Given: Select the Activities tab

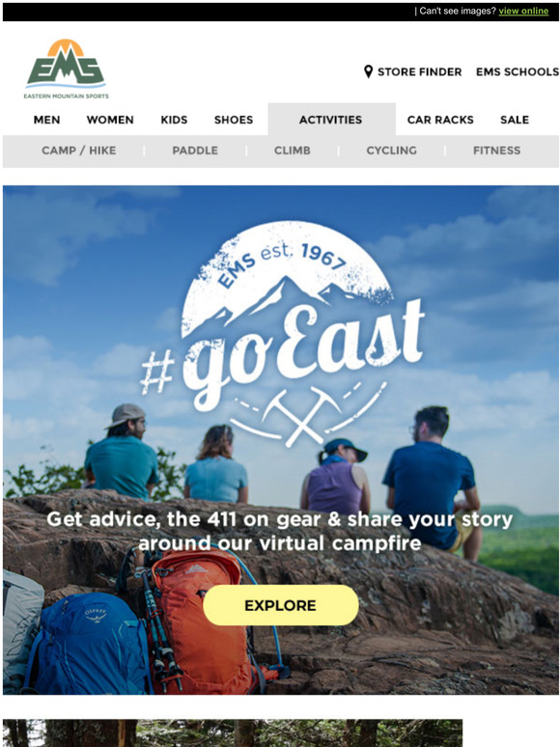Looking at the screenshot, I should click(331, 119).
